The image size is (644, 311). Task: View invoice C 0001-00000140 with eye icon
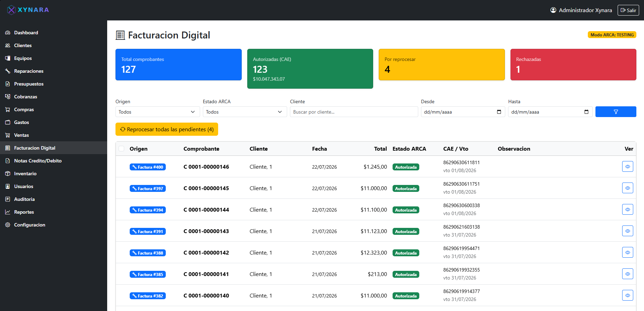click(628, 295)
